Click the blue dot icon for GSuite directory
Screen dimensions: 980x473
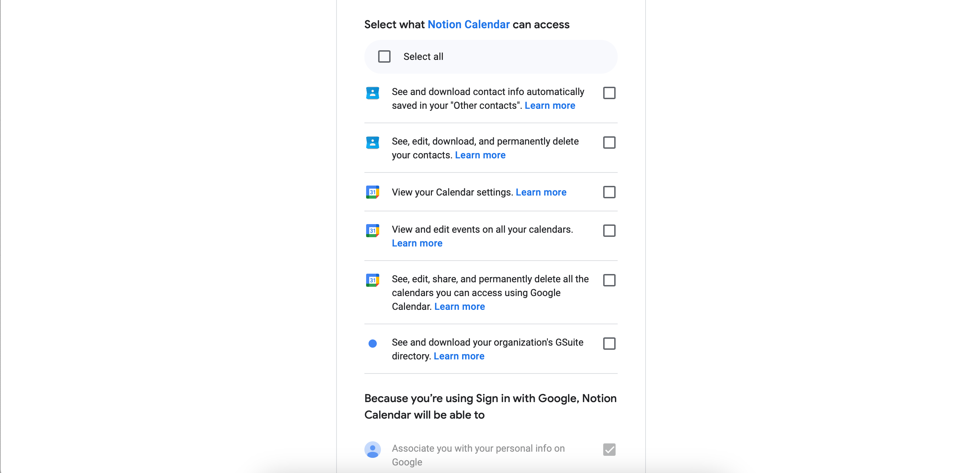(x=372, y=344)
